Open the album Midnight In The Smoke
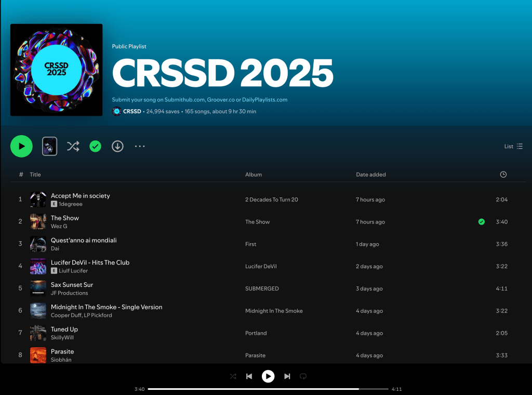This screenshot has height=395, width=532. click(274, 311)
